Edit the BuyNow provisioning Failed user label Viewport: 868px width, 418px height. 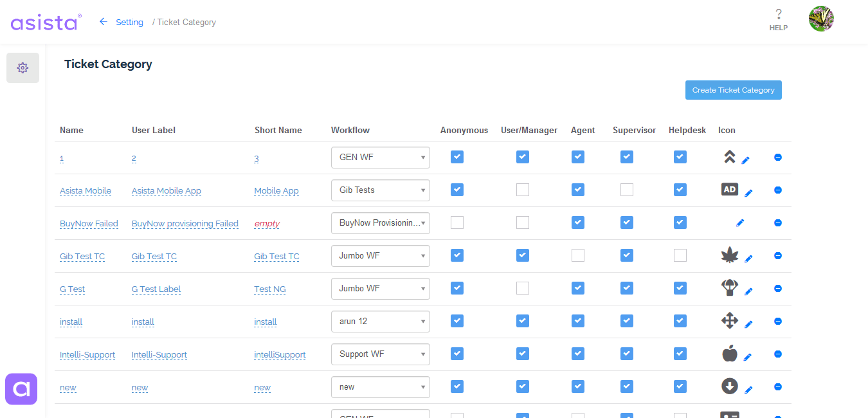pyautogui.click(x=185, y=224)
